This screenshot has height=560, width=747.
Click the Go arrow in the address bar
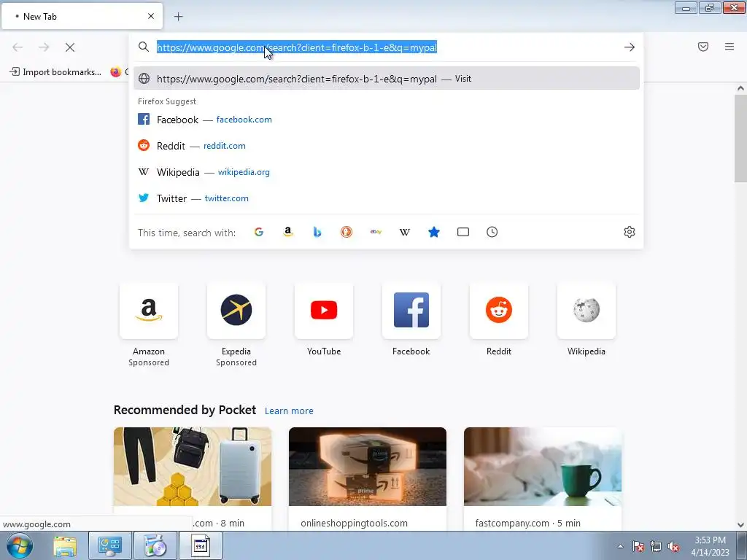click(630, 47)
